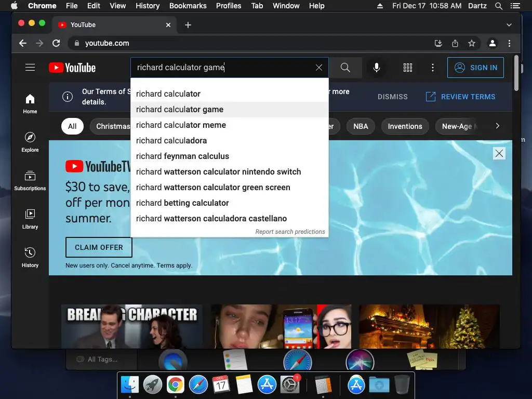Expand the Chrome tab search chevron
The width and height of the screenshot is (532, 399).
[x=509, y=25]
